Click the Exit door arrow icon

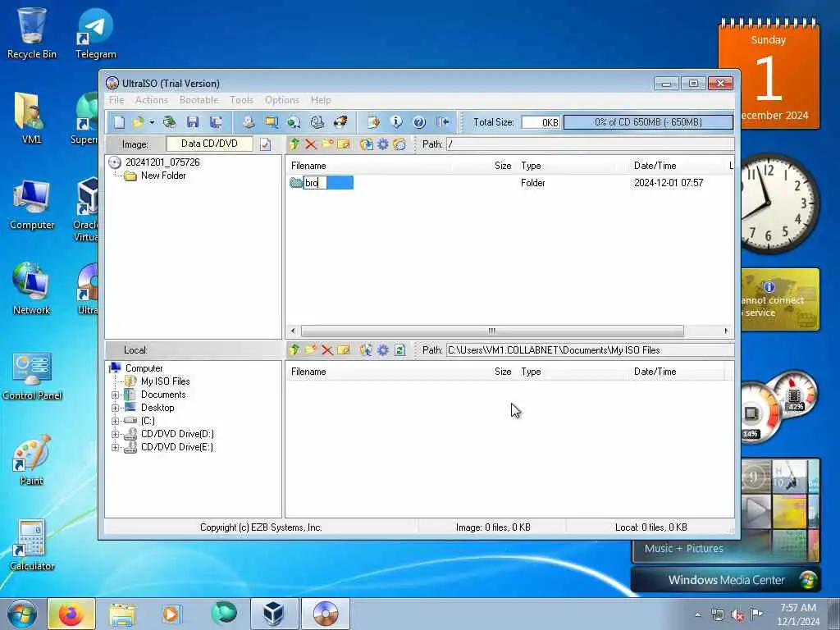pyautogui.click(x=442, y=122)
